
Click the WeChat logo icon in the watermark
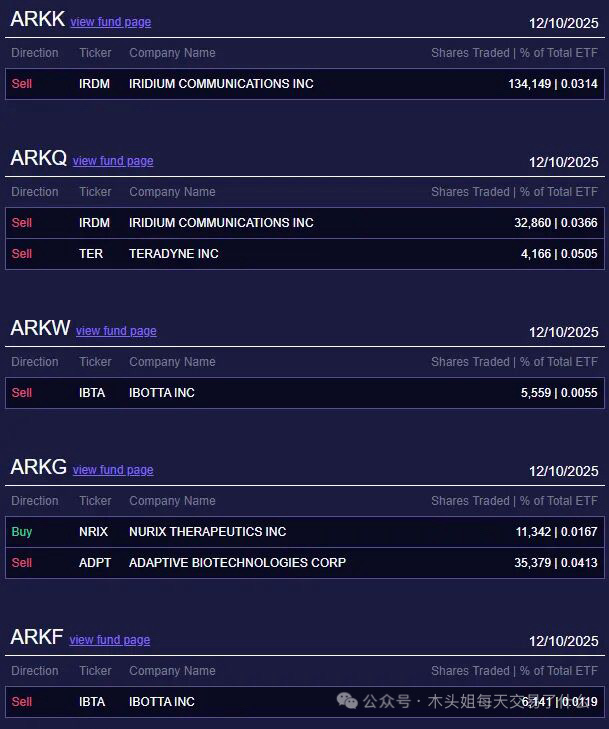[347, 701]
